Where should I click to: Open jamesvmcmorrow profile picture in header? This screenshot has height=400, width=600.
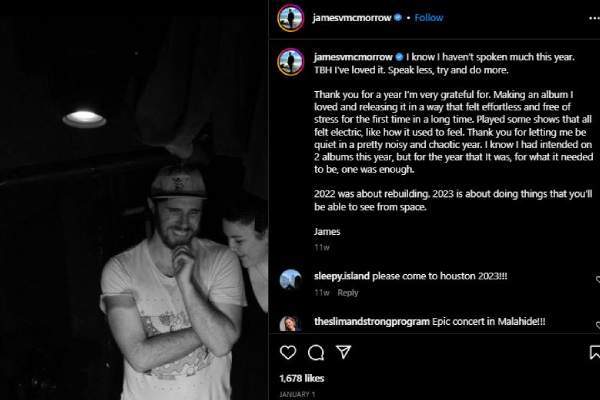click(x=290, y=18)
